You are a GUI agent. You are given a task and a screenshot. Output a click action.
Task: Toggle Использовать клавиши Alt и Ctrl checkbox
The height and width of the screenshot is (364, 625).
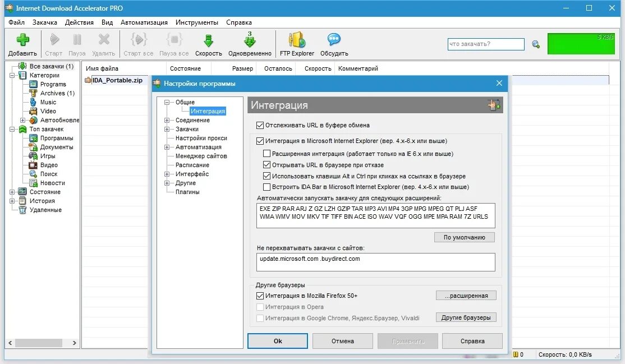pos(266,176)
